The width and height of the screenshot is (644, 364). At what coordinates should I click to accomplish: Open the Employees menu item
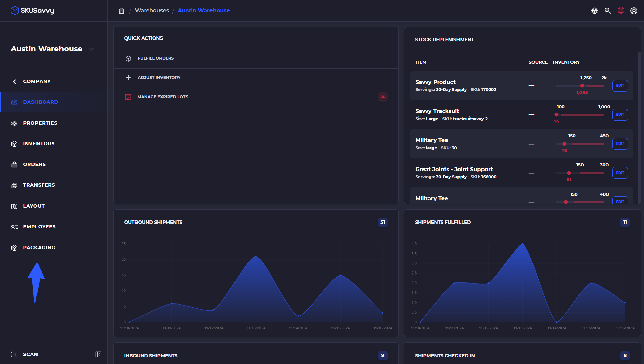(x=54, y=227)
